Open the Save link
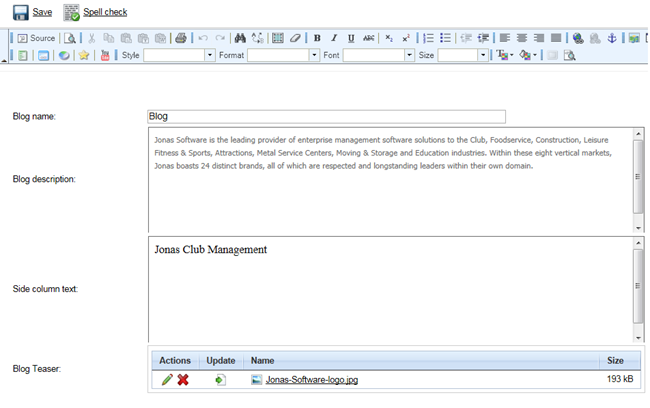Image resolution: width=650 pixels, height=408 pixels. (x=42, y=12)
